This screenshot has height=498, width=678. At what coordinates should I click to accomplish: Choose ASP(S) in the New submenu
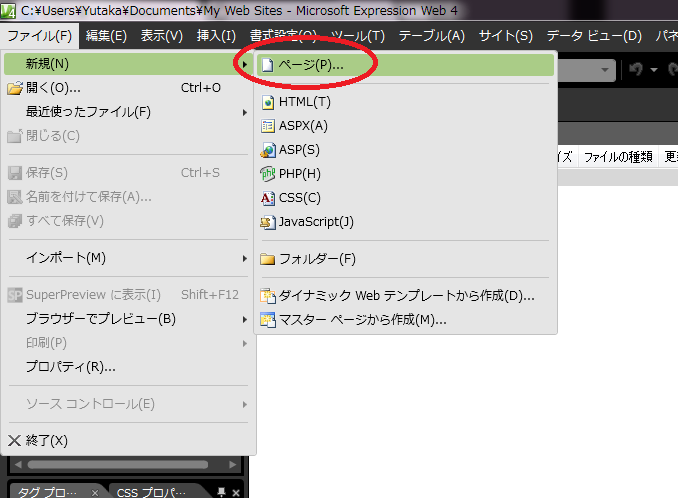[x=405, y=150]
